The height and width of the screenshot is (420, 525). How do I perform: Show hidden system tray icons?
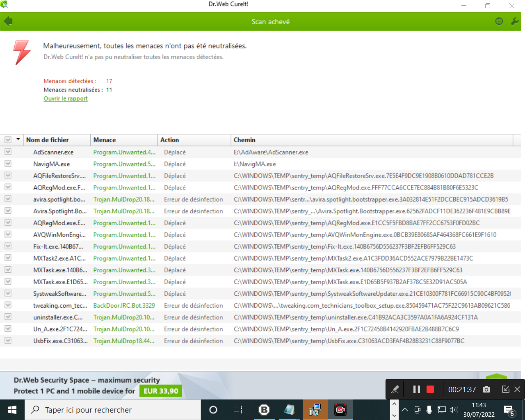(405, 410)
